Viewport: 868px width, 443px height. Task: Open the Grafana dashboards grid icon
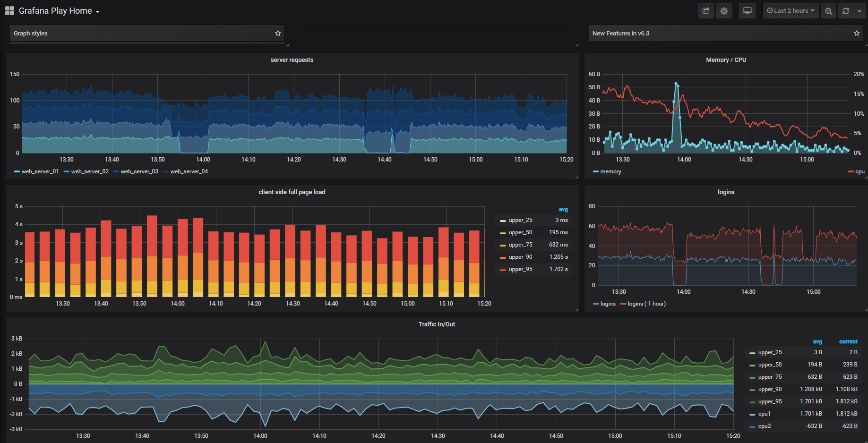coord(9,11)
